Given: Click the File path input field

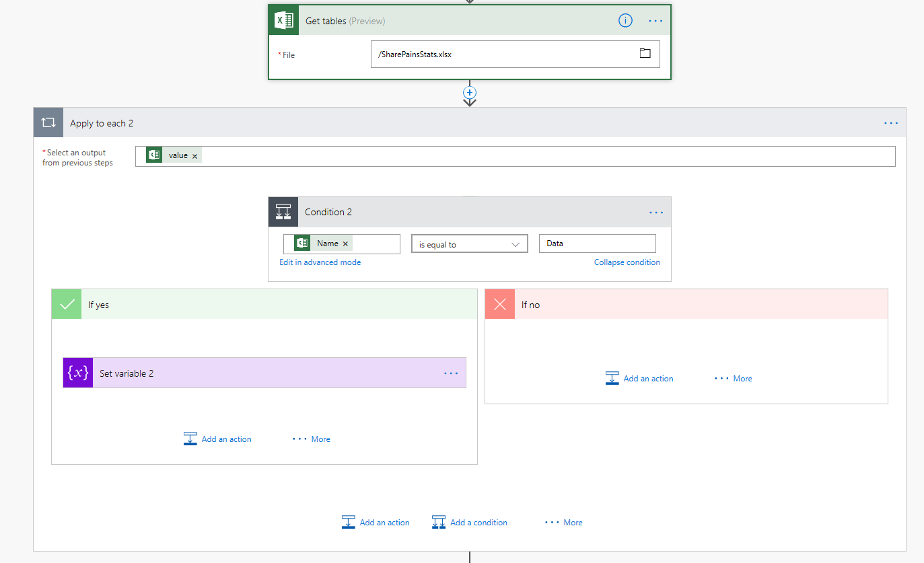Looking at the screenshot, I should tap(515, 54).
